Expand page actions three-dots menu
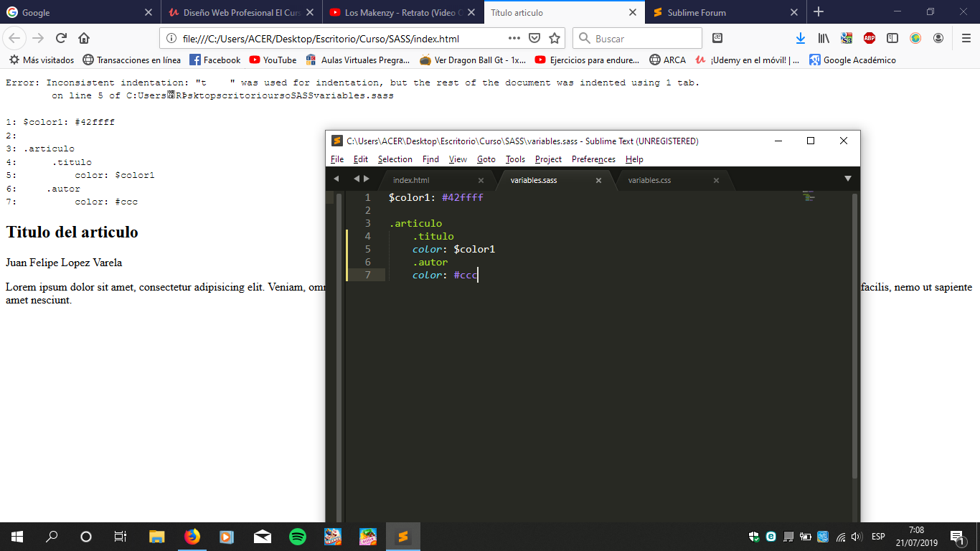Viewport: 980px width, 551px height. tap(514, 39)
